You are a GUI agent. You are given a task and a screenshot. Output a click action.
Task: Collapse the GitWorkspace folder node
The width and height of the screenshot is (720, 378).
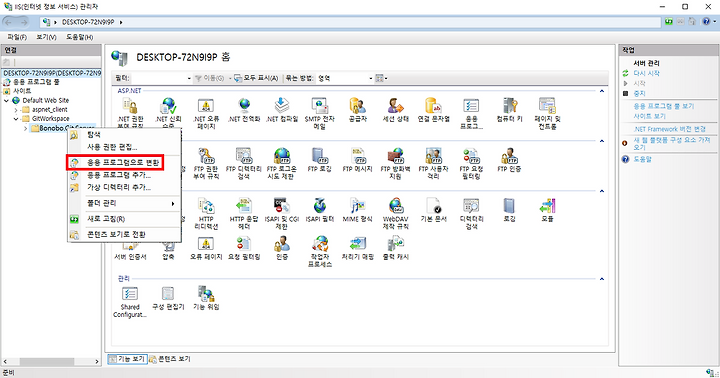click(x=16, y=119)
